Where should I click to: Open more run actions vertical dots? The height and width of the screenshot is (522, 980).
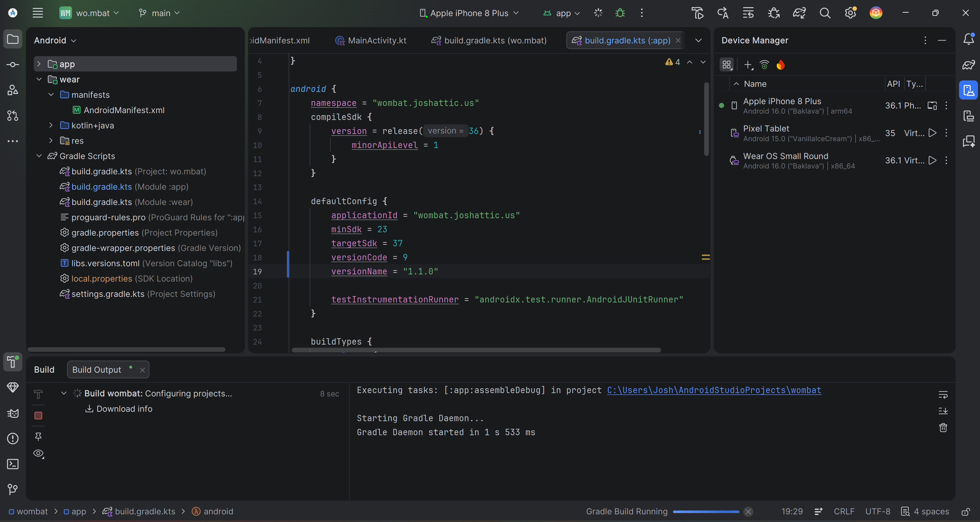(642, 13)
